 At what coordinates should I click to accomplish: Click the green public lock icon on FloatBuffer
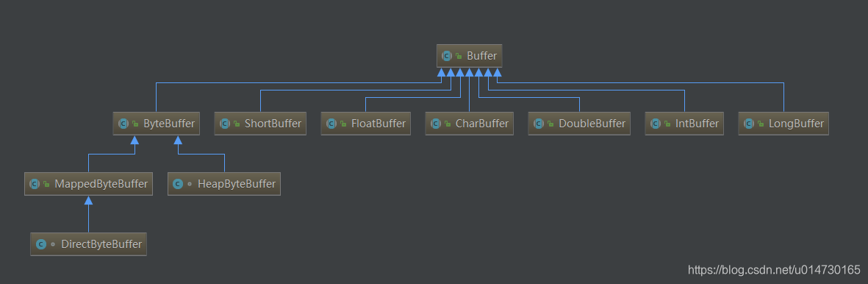point(344,124)
